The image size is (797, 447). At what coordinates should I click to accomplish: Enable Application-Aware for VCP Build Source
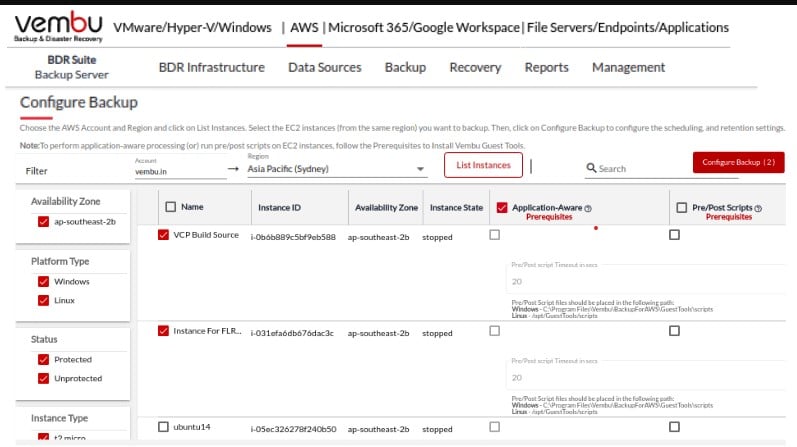(495, 235)
